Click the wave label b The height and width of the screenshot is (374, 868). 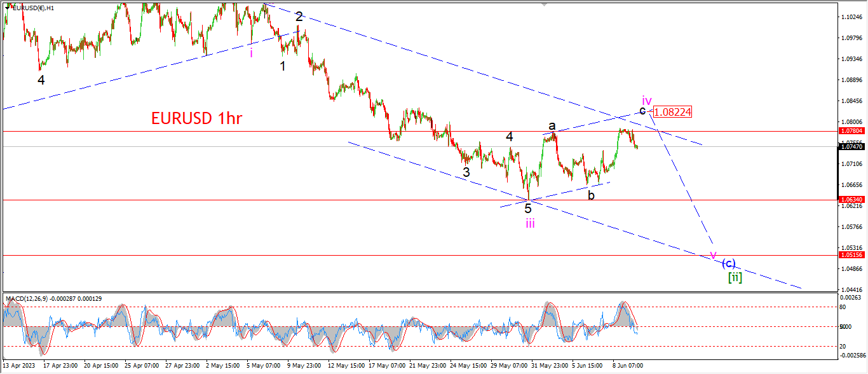[x=591, y=195]
